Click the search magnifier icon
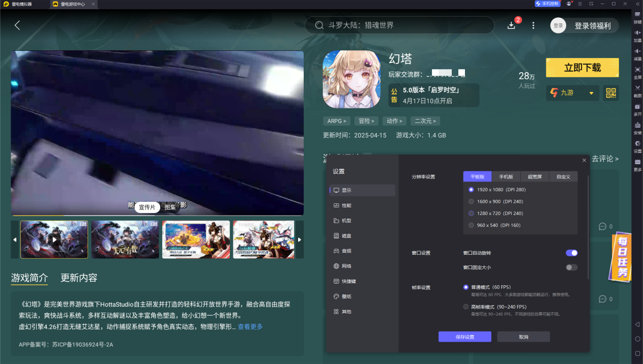643x364 pixels. pyautogui.click(x=319, y=25)
